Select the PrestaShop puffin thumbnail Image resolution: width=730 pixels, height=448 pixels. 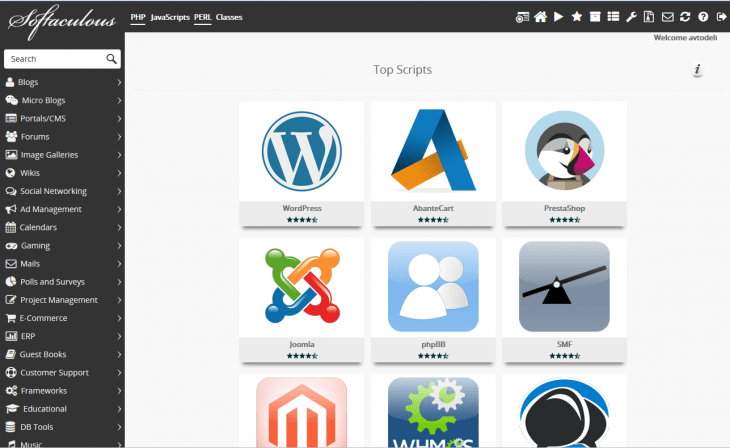[564, 150]
